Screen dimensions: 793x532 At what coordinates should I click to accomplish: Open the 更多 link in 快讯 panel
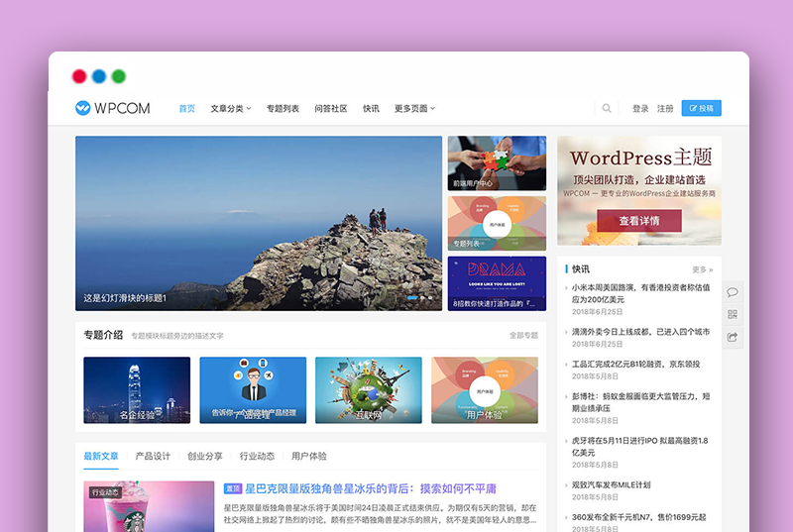[x=703, y=269]
